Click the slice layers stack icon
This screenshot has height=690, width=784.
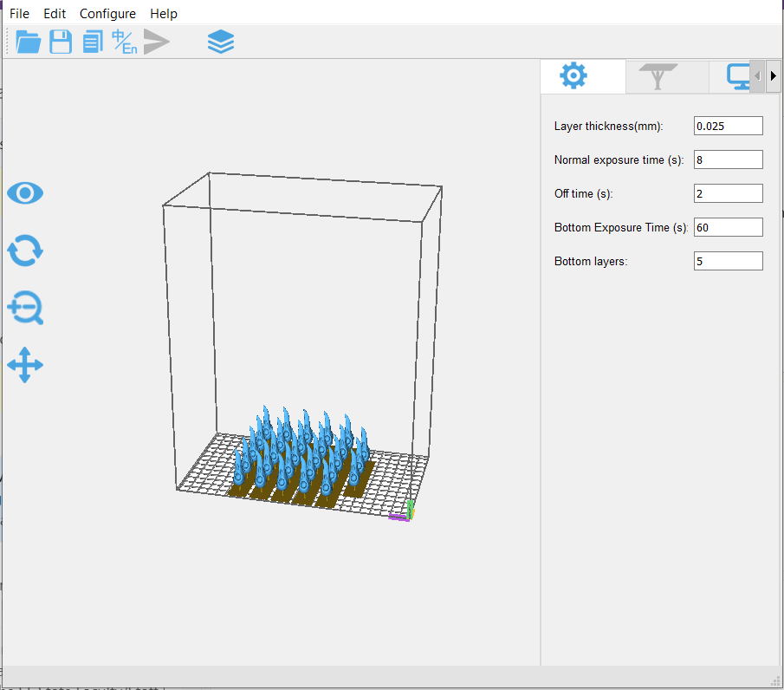[221, 42]
